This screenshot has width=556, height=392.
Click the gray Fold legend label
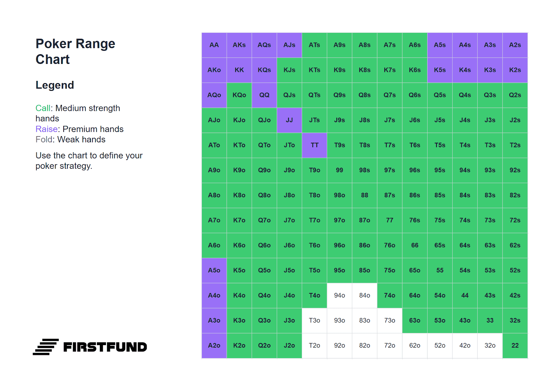(44, 140)
